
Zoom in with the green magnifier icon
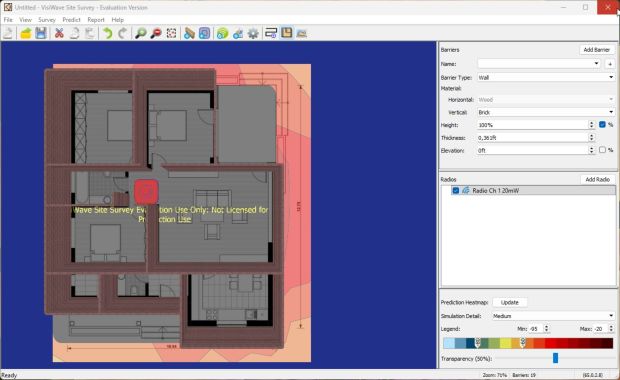point(140,33)
